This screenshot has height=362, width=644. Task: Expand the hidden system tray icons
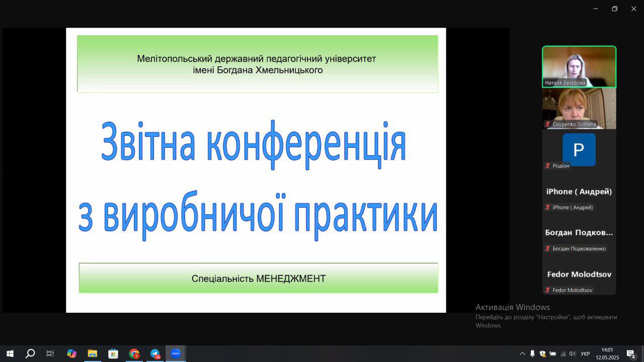(522, 354)
